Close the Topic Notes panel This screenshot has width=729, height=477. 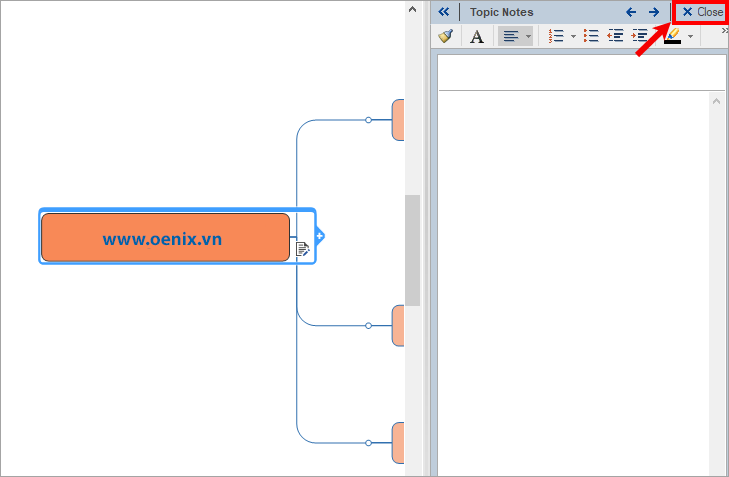click(x=702, y=12)
